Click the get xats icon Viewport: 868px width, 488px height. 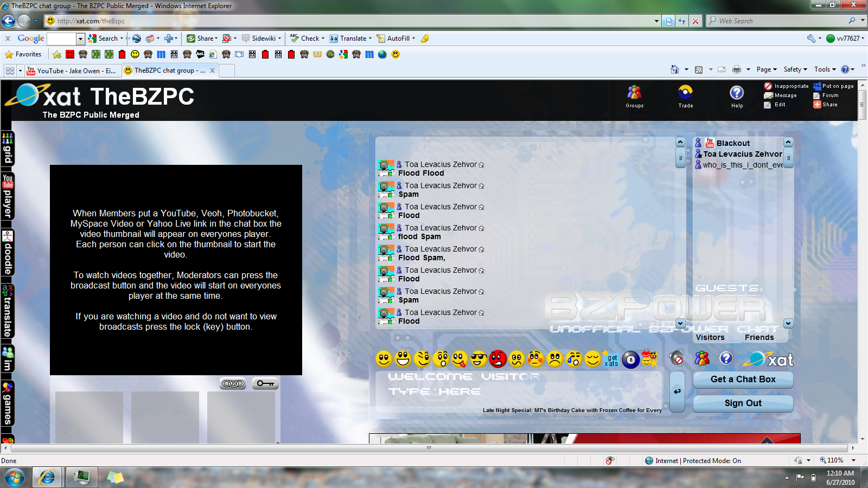(611, 359)
